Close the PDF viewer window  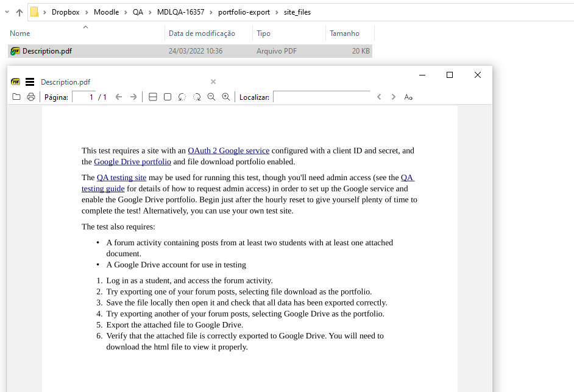pos(477,75)
